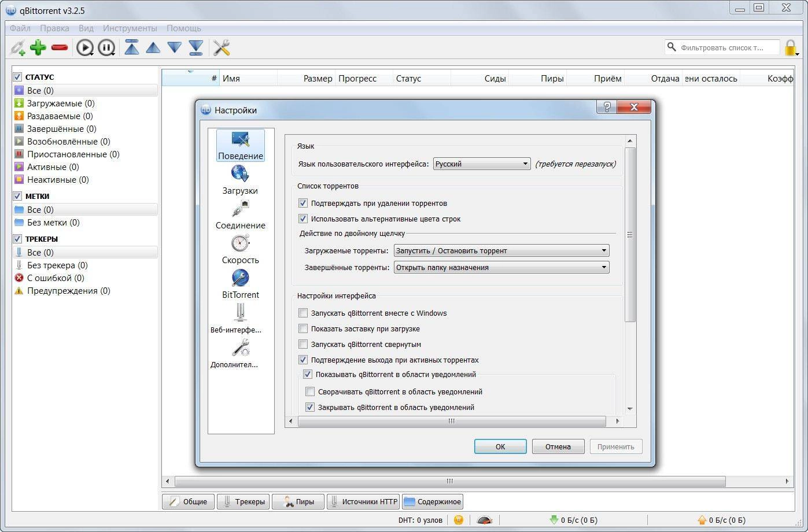Click the connection status smiley icon in status bar

tap(459, 520)
